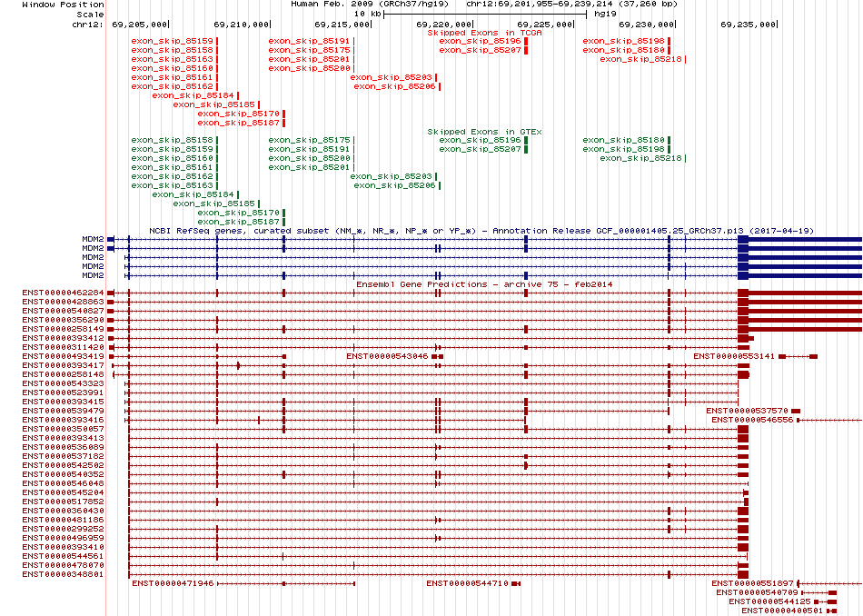Click the 69,220,000 coordinate on the ruler

444,25
